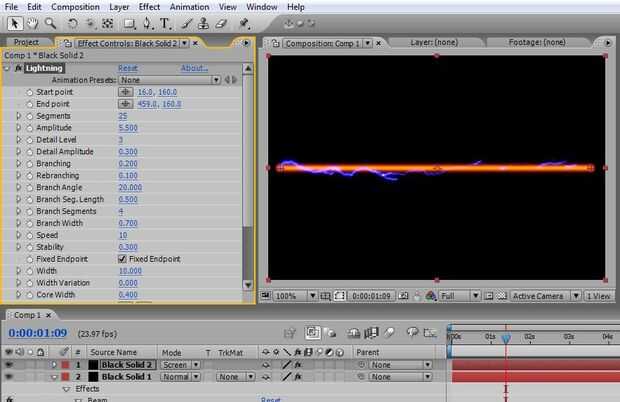Click Reset for the Lightning effect

[x=128, y=68]
